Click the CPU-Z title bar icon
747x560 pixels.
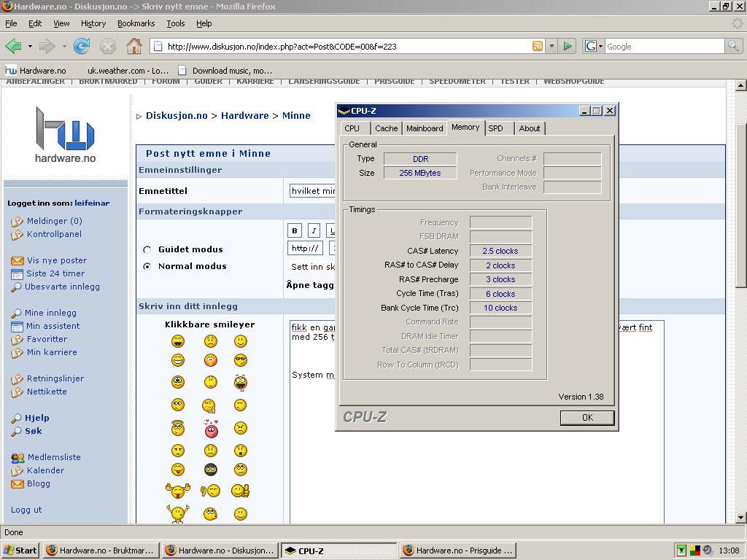344,111
